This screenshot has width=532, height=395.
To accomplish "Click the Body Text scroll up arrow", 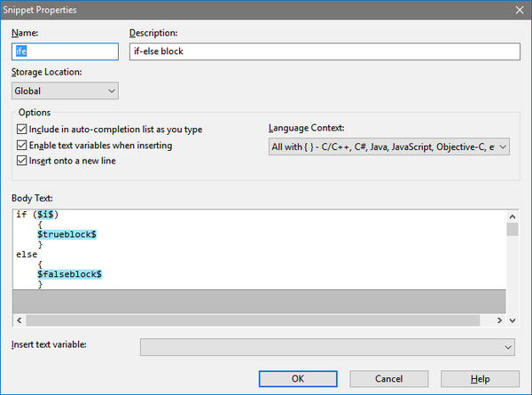I will [x=512, y=217].
